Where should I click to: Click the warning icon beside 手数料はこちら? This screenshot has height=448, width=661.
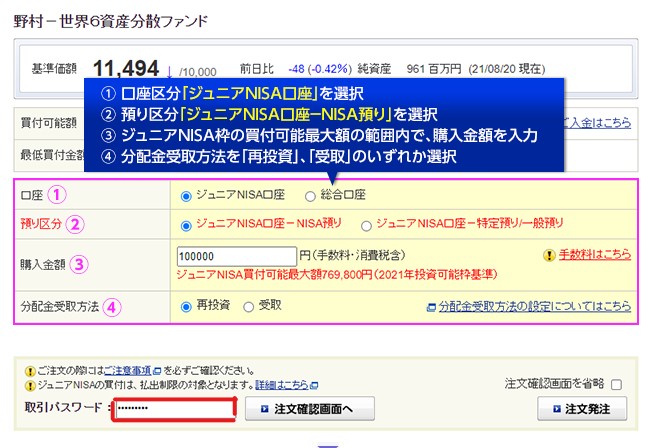point(549,255)
